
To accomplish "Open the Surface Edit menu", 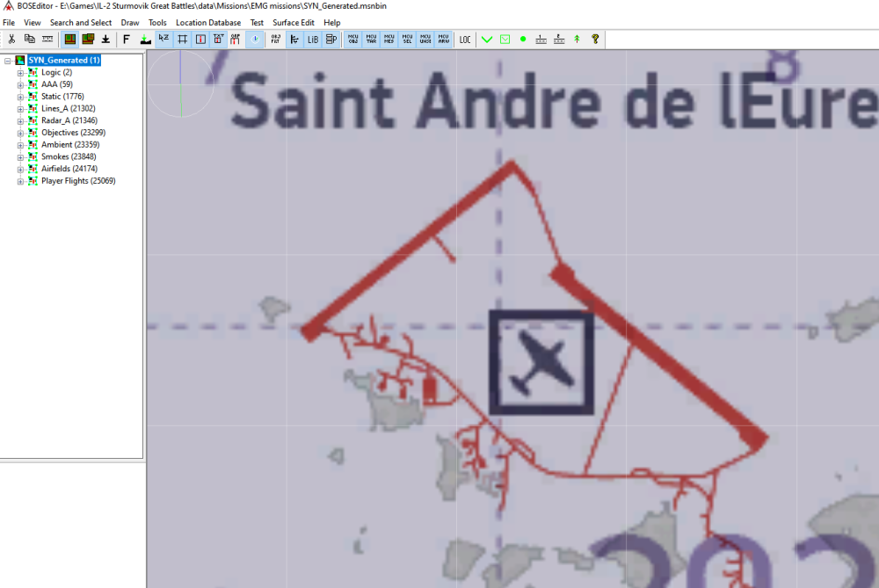I will (294, 23).
